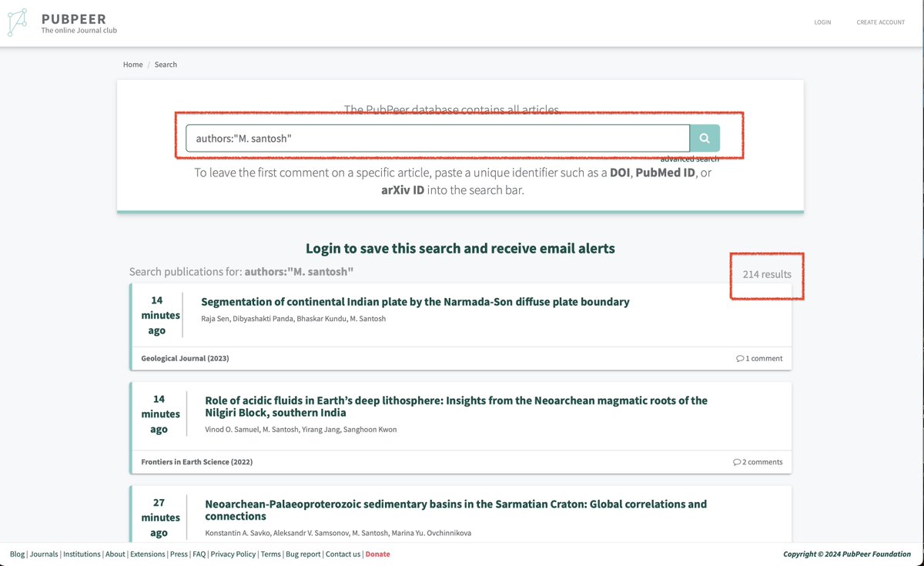Click the comment bubble icon beside 2 comments
The height and width of the screenshot is (566, 924).
click(737, 462)
